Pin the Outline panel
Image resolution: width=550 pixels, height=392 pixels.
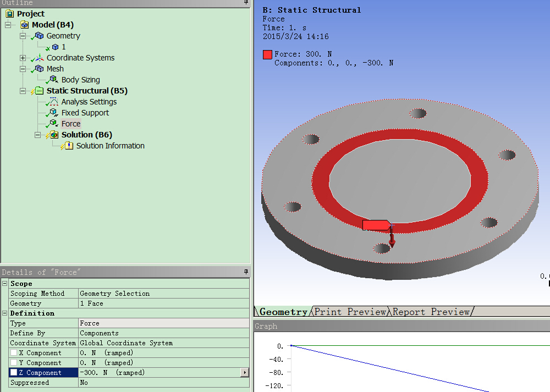pos(246,3)
